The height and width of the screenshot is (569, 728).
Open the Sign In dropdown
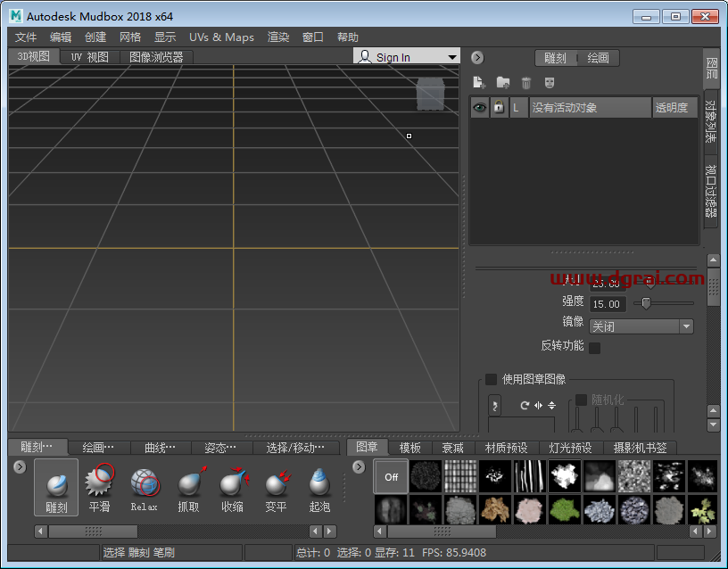pos(407,56)
